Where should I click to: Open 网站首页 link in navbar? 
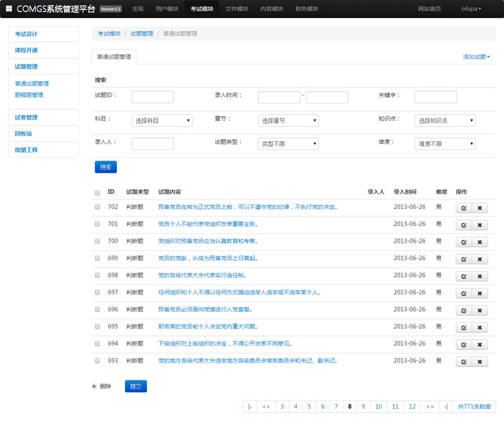(x=429, y=9)
